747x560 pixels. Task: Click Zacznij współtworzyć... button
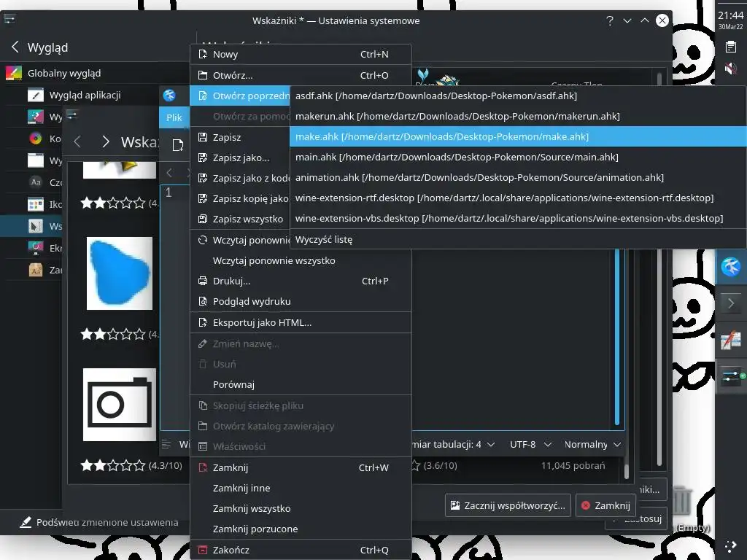pos(508,506)
